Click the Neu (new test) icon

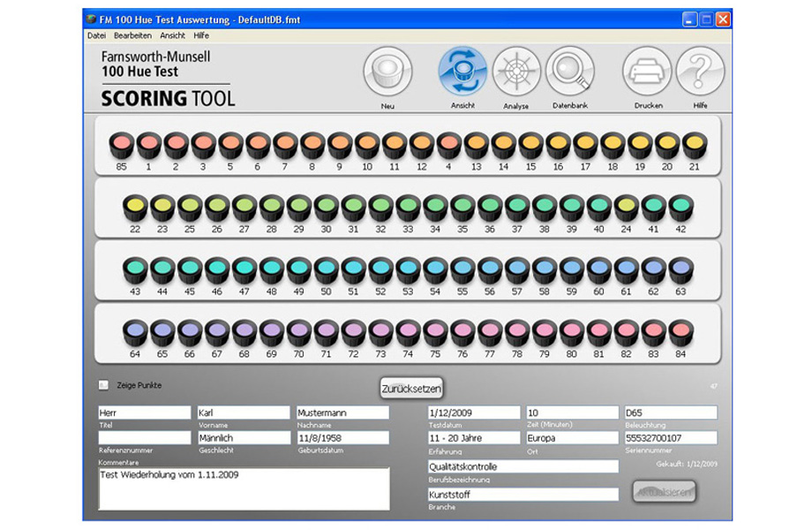tap(387, 72)
